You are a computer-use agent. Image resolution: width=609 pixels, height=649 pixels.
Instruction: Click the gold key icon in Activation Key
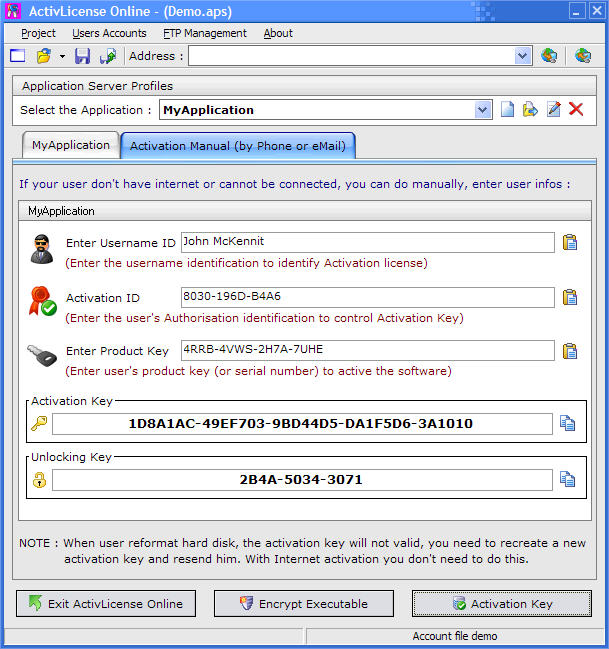[x=39, y=423]
